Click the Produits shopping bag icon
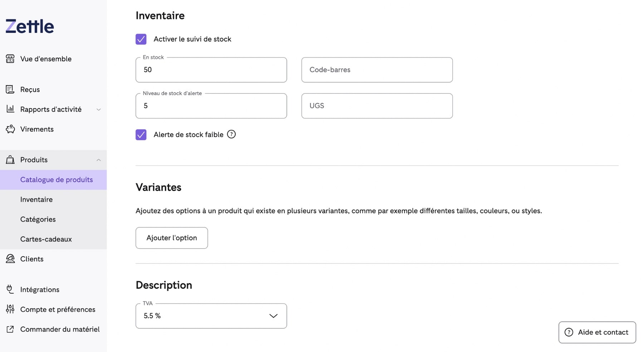The width and height of the screenshot is (644, 352). [x=10, y=160]
